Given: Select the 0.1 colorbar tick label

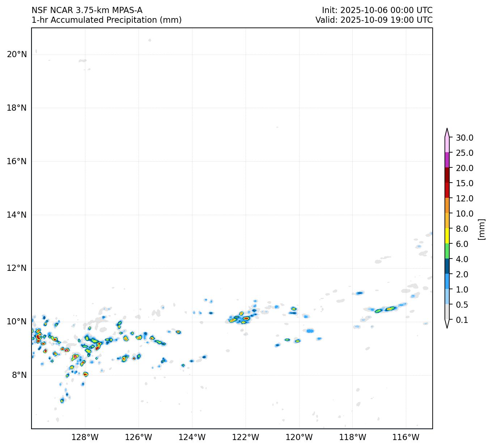Looking at the screenshot, I should [x=462, y=320].
